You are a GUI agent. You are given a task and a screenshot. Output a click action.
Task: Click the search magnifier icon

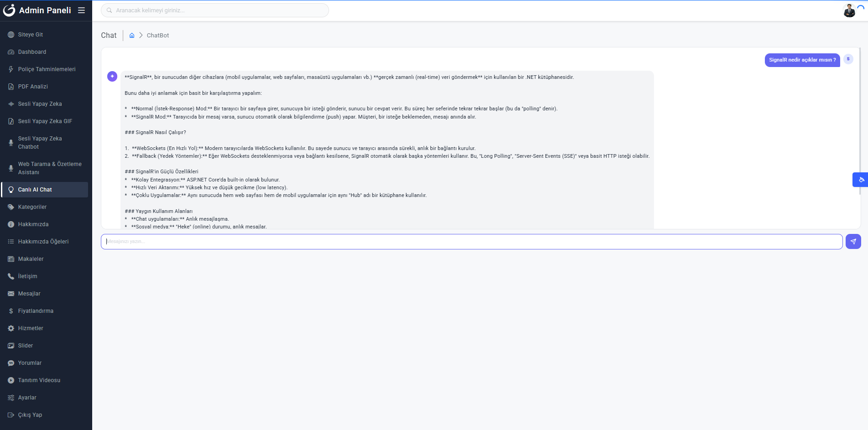click(x=110, y=10)
